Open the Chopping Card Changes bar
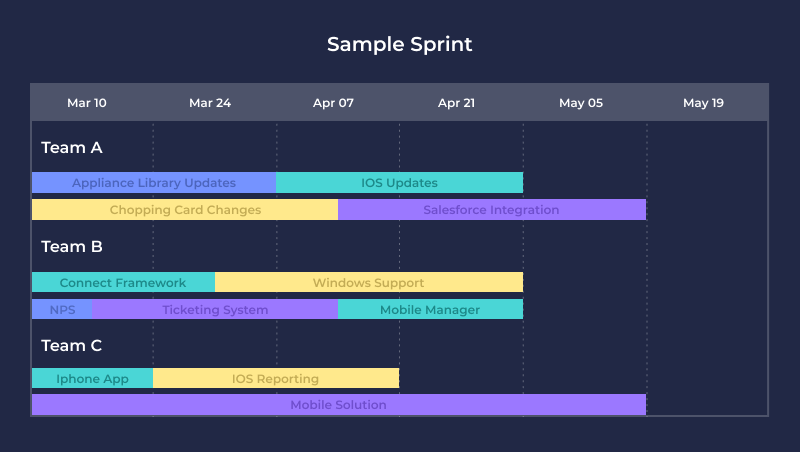The width and height of the screenshot is (800, 452). 185,210
